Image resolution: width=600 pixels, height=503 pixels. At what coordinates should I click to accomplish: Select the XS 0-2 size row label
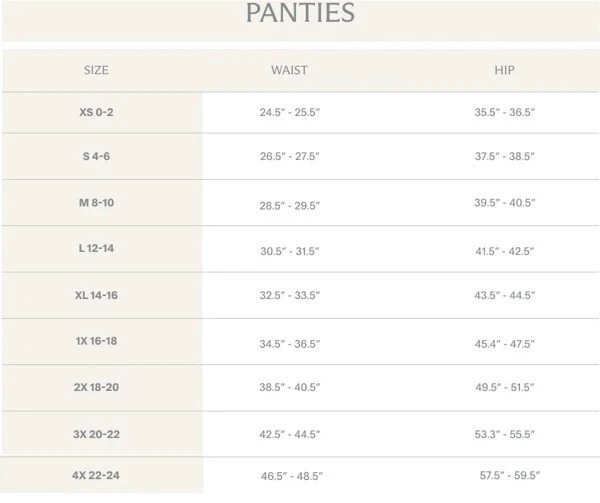pyautogui.click(x=96, y=112)
